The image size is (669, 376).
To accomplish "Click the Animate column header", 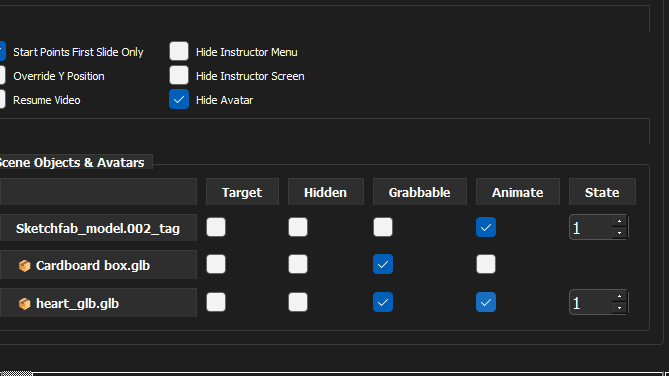I will pyautogui.click(x=518, y=192).
